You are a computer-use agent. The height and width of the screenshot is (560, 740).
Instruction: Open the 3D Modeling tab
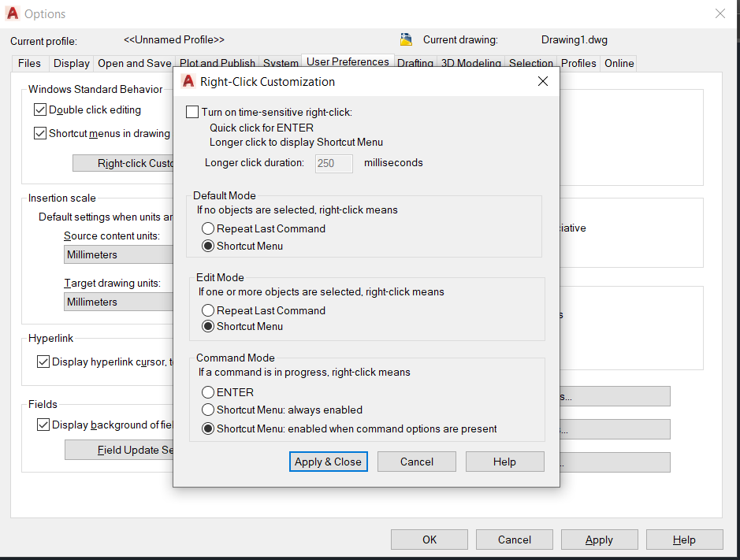point(471,63)
